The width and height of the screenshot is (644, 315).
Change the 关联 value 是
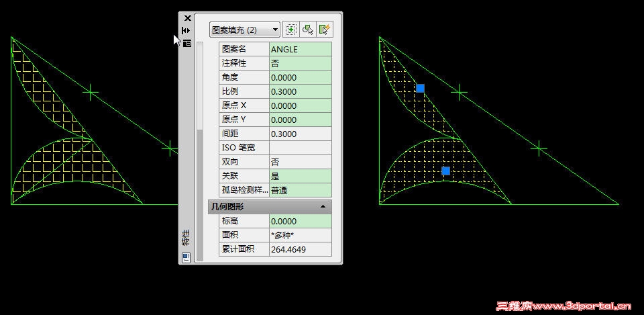coord(301,176)
